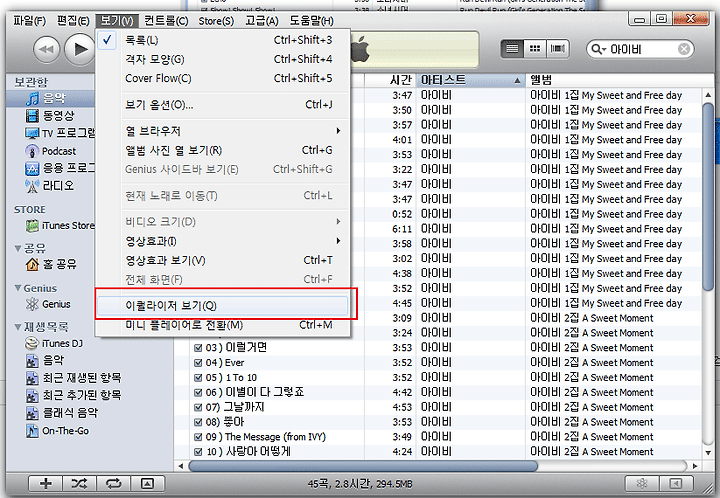Sort by 시간 column header

point(390,80)
